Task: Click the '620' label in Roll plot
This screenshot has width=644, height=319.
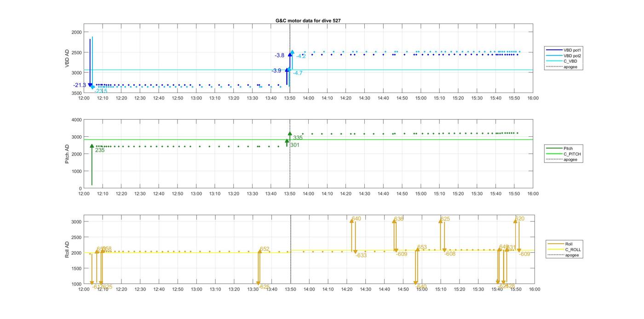Action: tap(520, 219)
